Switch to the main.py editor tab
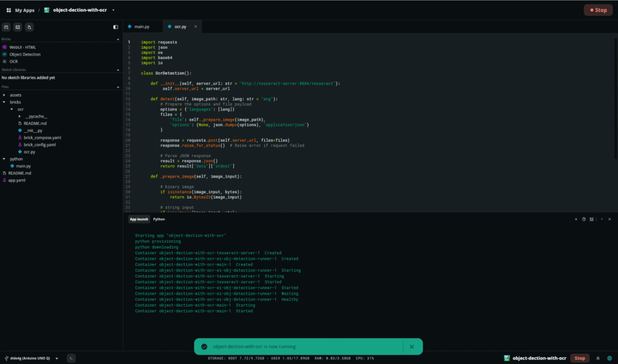The height and width of the screenshot is (364, 618). coord(141,27)
